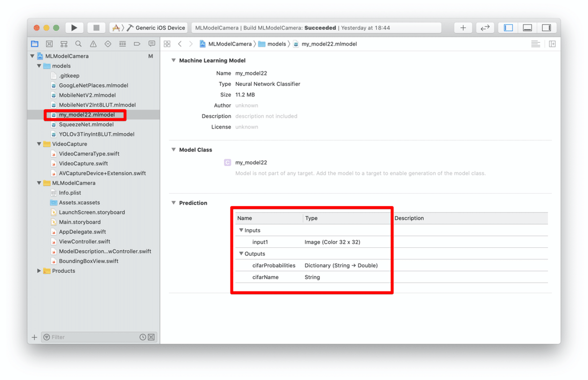
Task: Go back in editor history
Action: coord(180,44)
